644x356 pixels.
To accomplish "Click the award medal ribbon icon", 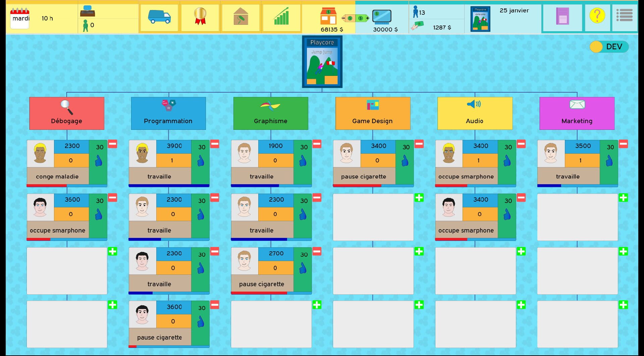I will pyautogui.click(x=200, y=17).
